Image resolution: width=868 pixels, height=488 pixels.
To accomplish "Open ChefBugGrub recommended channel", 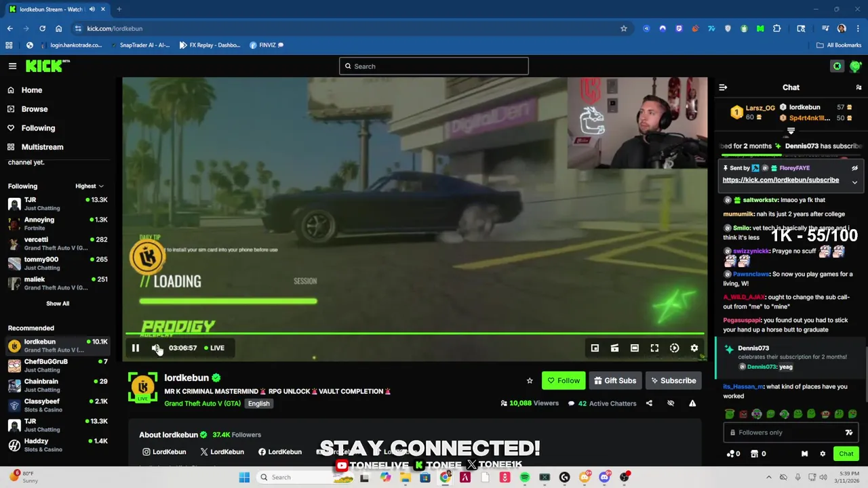I will pyautogui.click(x=57, y=365).
